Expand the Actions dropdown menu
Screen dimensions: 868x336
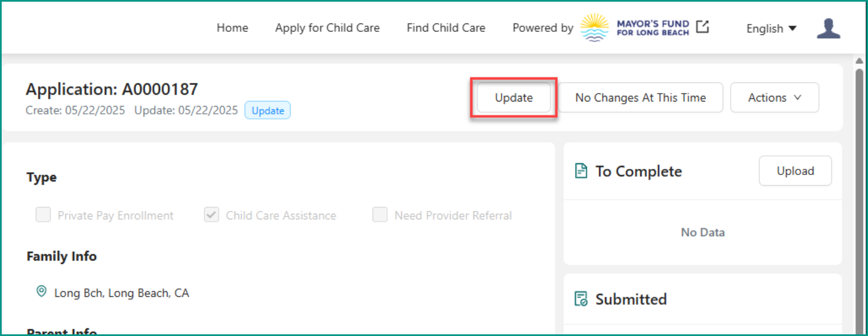click(775, 98)
